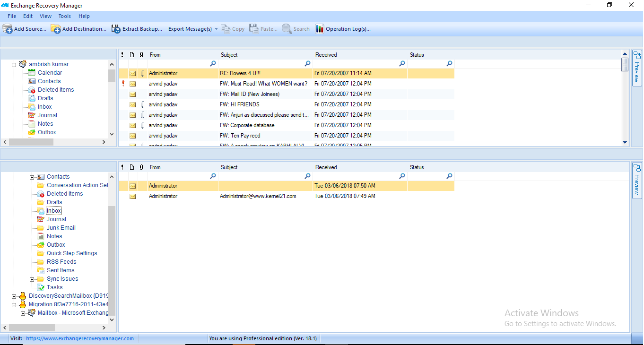The image size is (644, 345).
Task: Select 'FW: Corporate database' message row
Action: point(287,125)
